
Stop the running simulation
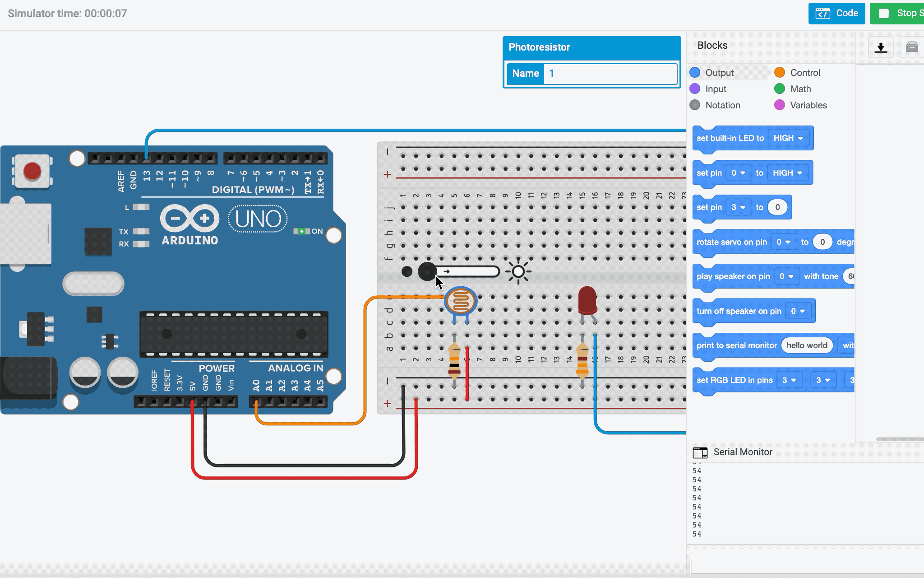(898, 13)
